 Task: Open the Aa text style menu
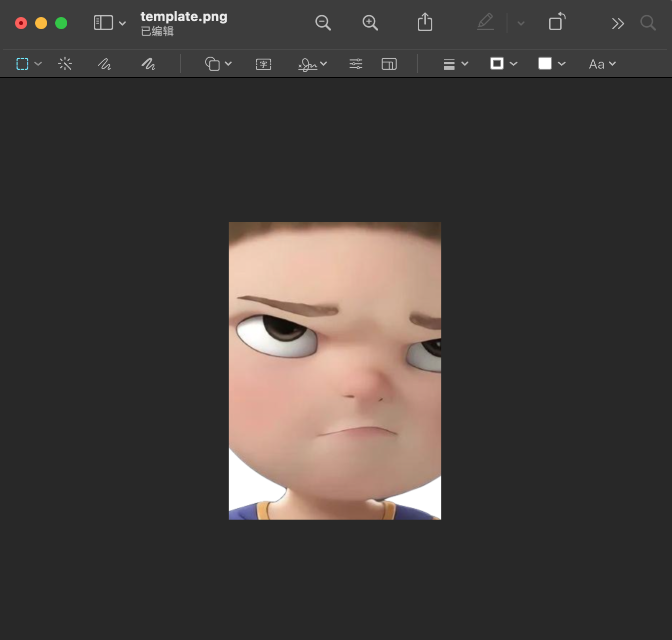coord(602,64)
